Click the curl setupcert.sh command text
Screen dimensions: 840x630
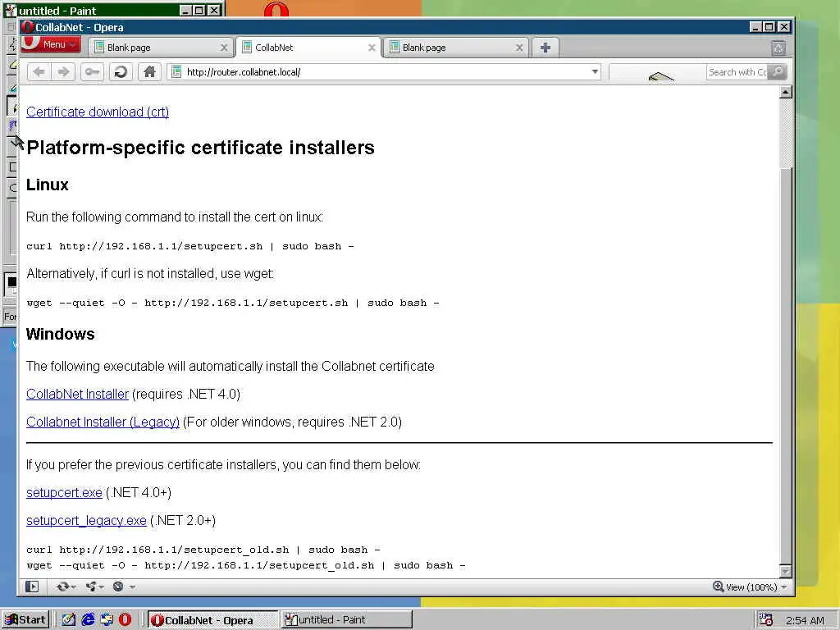coord(190,246)
